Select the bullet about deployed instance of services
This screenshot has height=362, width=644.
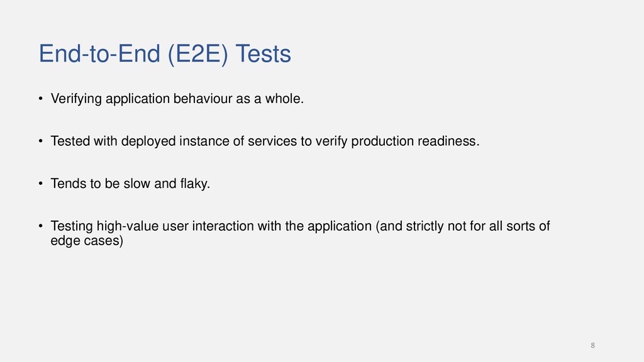click(265, 141)
